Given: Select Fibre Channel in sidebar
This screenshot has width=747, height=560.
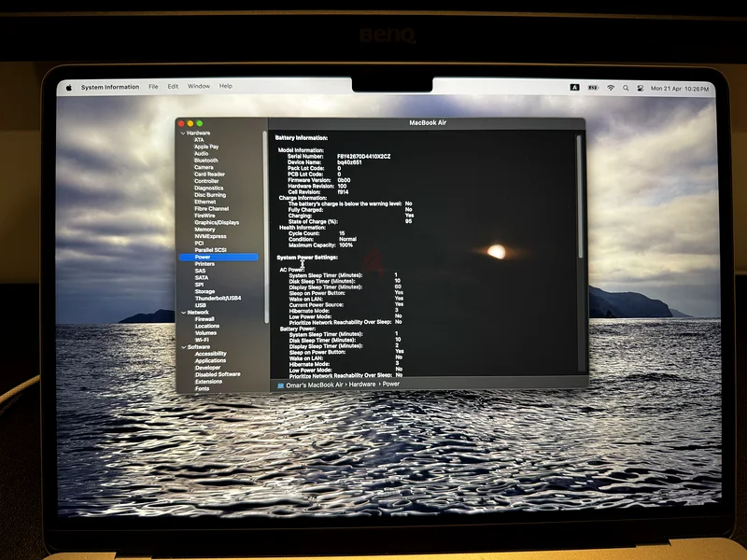Looking at the screenshot, I should tap(212, 208).
